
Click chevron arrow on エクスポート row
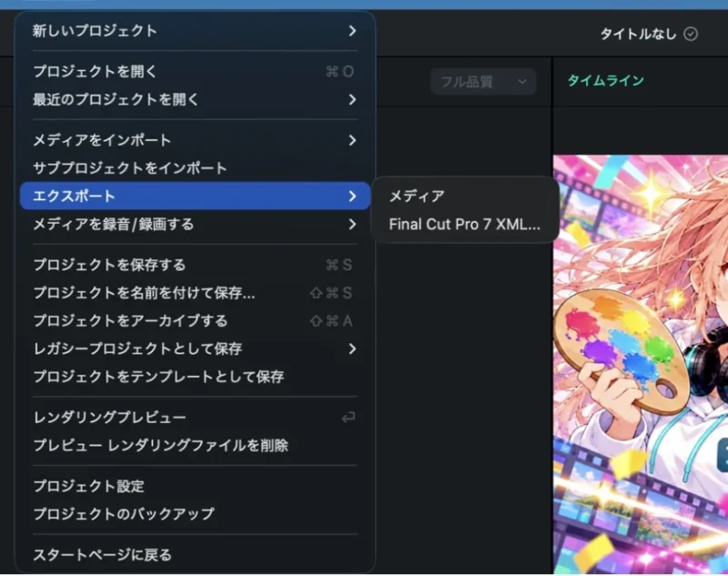352,196
